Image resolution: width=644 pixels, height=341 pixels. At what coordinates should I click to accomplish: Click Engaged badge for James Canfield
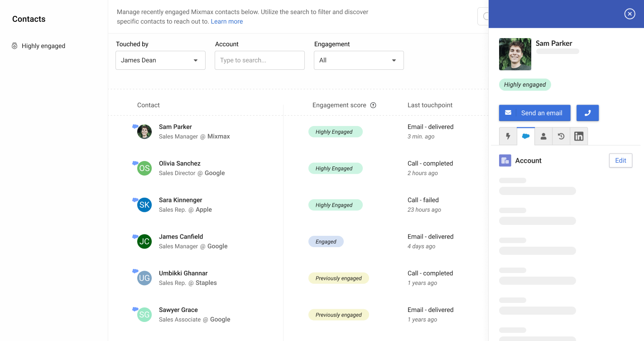click(326, 242)
